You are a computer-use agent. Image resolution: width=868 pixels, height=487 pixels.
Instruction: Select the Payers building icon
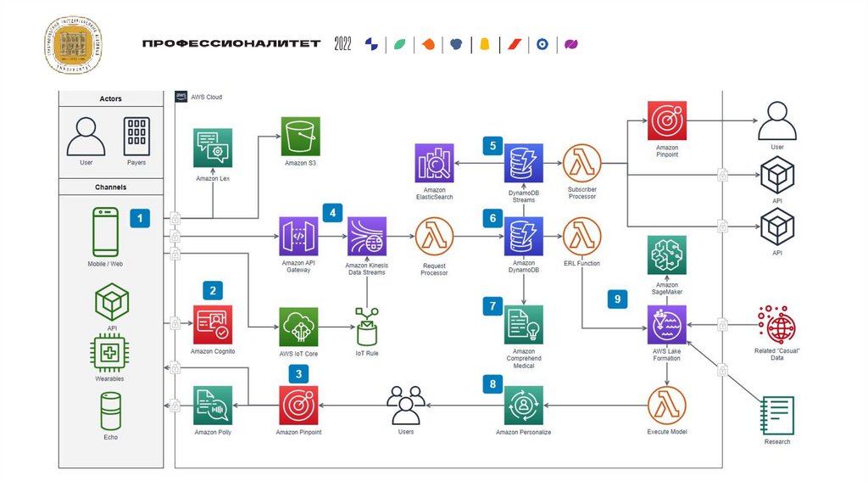click(136, 137)
